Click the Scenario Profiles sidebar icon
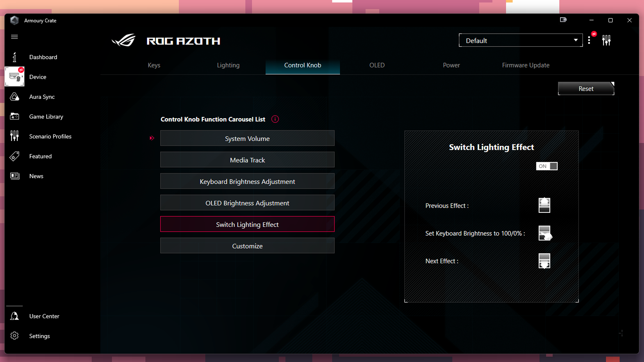Viewport: 644px width, 362px height. (14, 136)
